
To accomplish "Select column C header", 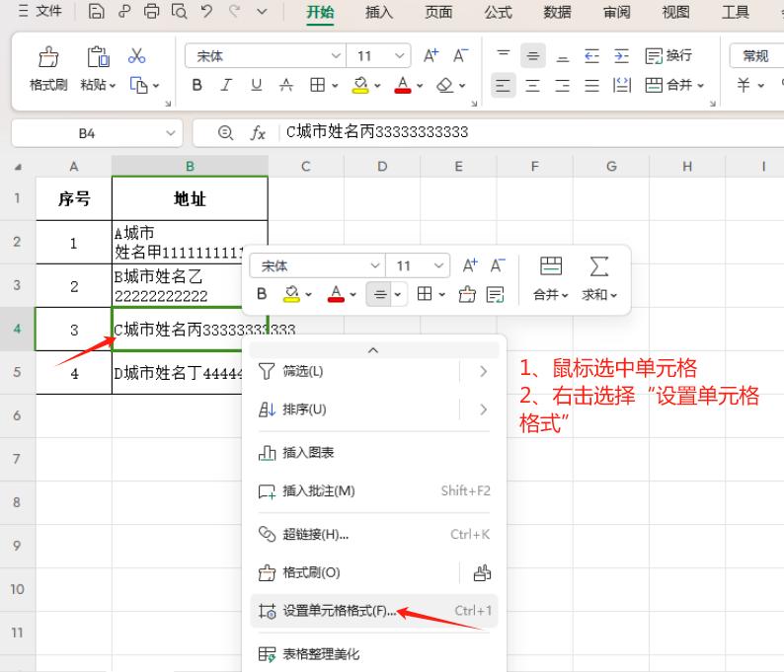I will (306, 167).
